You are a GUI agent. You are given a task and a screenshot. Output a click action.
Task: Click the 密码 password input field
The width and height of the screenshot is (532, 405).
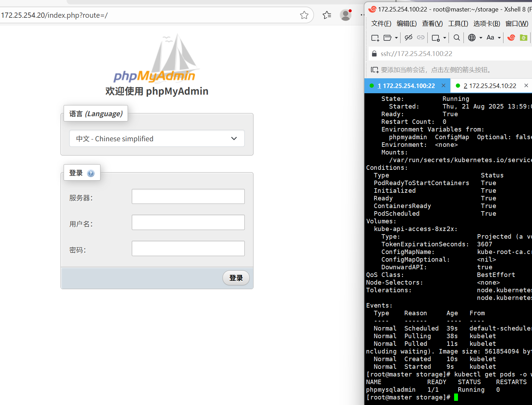click(x=188, y=248)
